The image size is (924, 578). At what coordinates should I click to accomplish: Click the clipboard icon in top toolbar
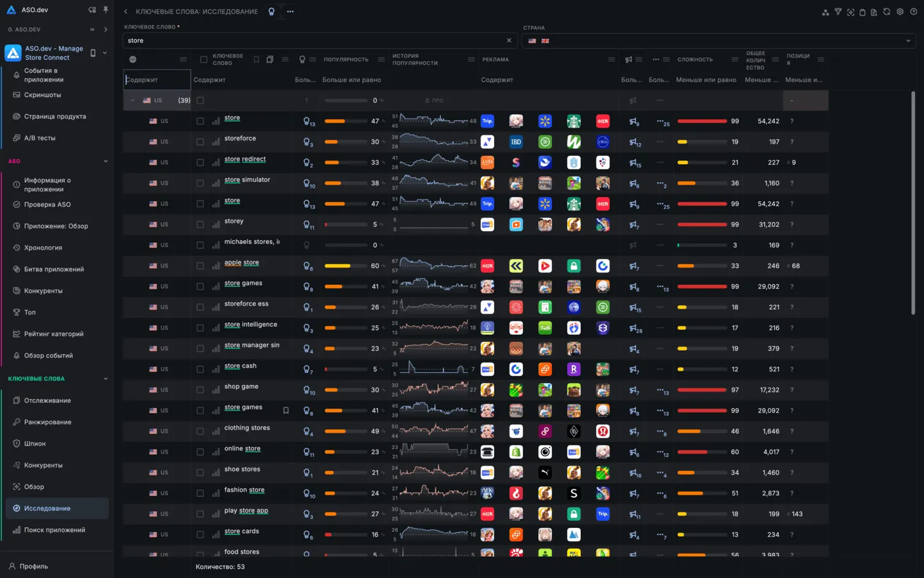coord(862,12)
